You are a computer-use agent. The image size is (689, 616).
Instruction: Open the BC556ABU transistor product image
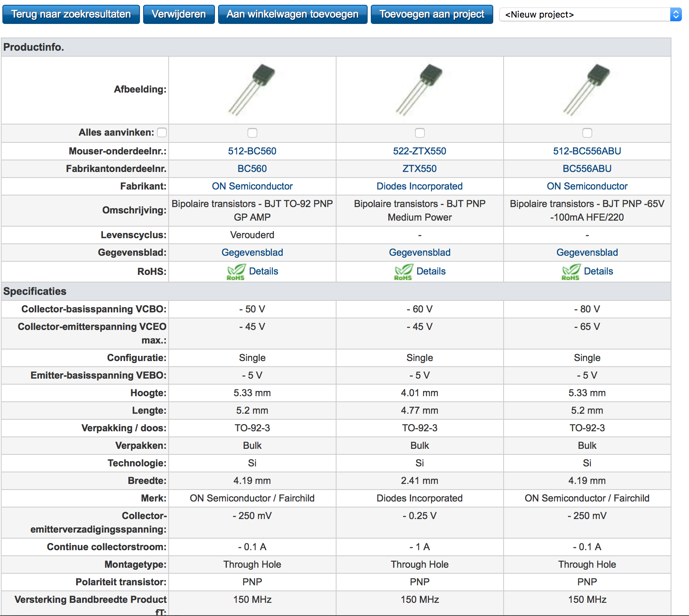(587, 90)
